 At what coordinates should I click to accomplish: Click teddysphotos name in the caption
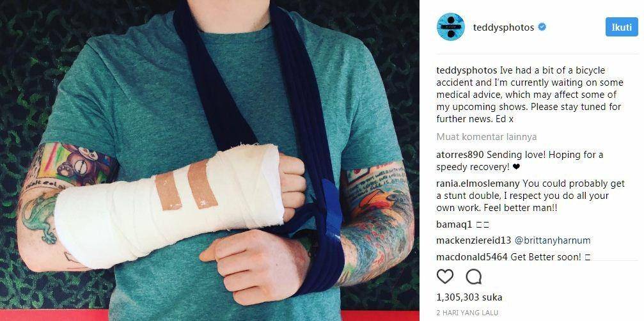(x=461, y=70)
